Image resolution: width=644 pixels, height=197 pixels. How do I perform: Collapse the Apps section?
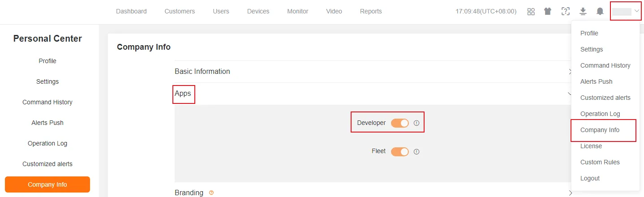(x=373, y=94)
